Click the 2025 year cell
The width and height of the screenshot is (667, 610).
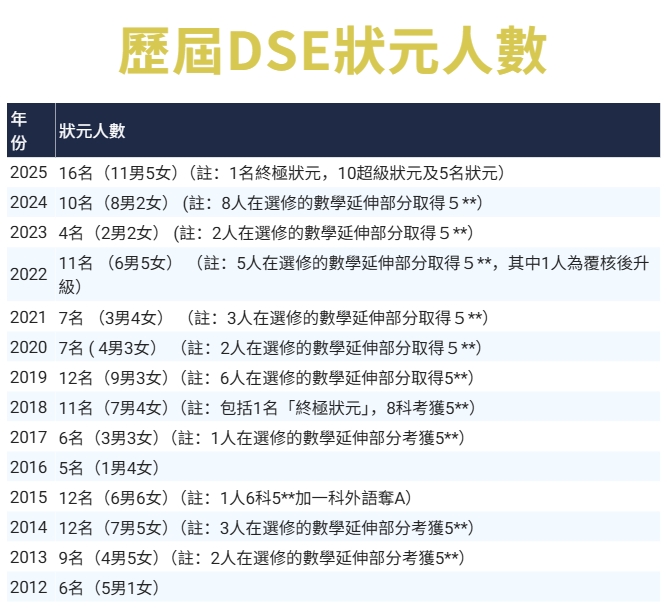click(x=31, y=173)
